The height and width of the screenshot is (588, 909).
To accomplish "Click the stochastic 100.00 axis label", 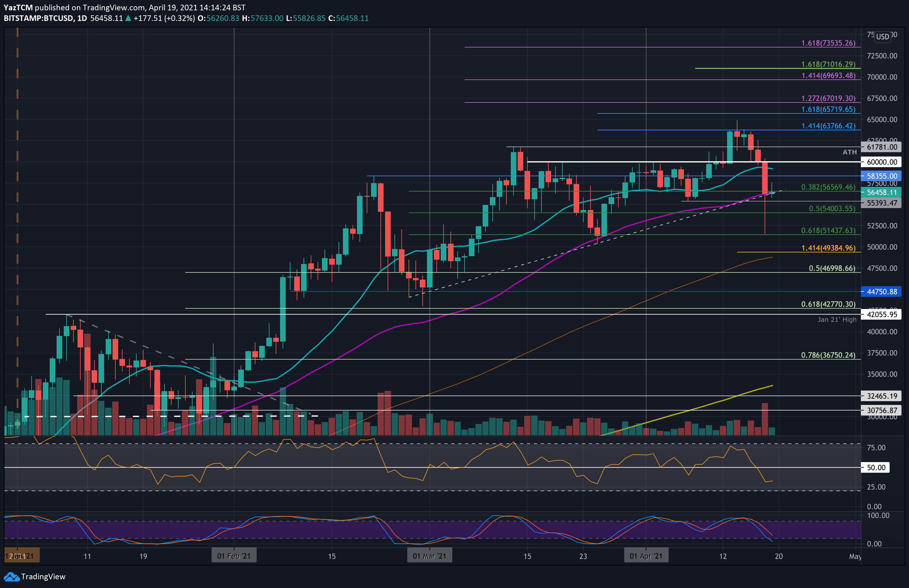I will [878, 516].
